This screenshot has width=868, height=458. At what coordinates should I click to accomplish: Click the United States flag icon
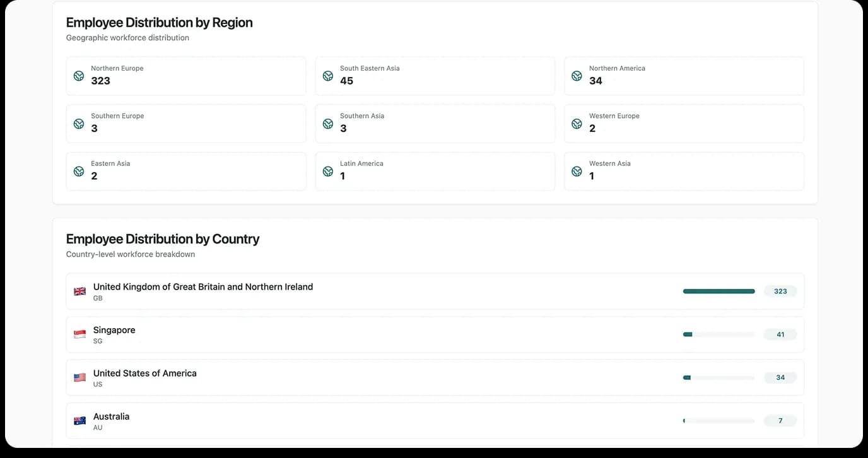80,378
